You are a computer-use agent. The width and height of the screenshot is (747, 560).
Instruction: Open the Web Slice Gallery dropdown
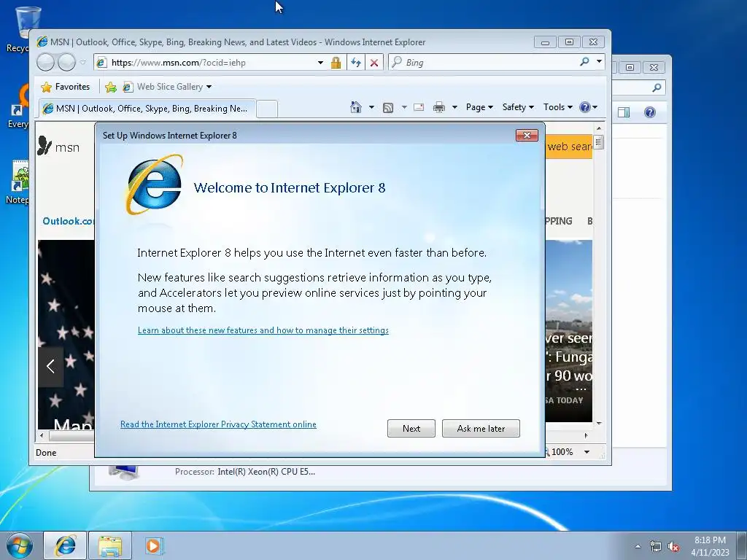point(167,87)
